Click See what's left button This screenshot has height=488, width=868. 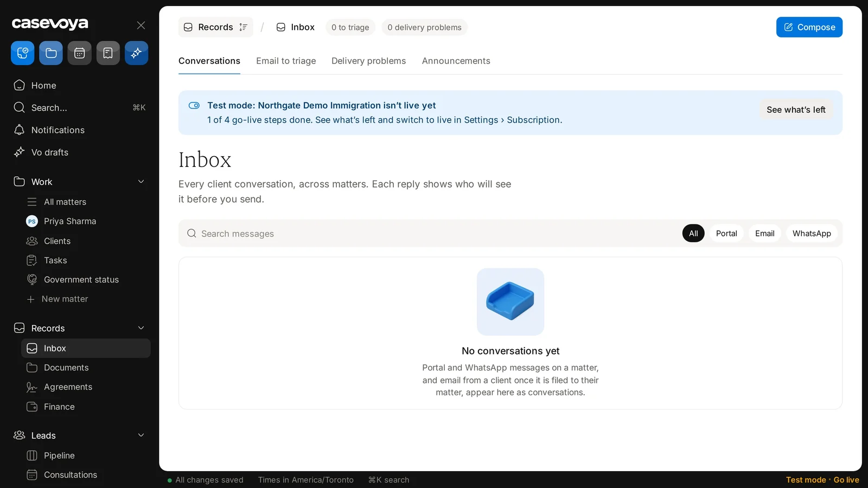796,110
